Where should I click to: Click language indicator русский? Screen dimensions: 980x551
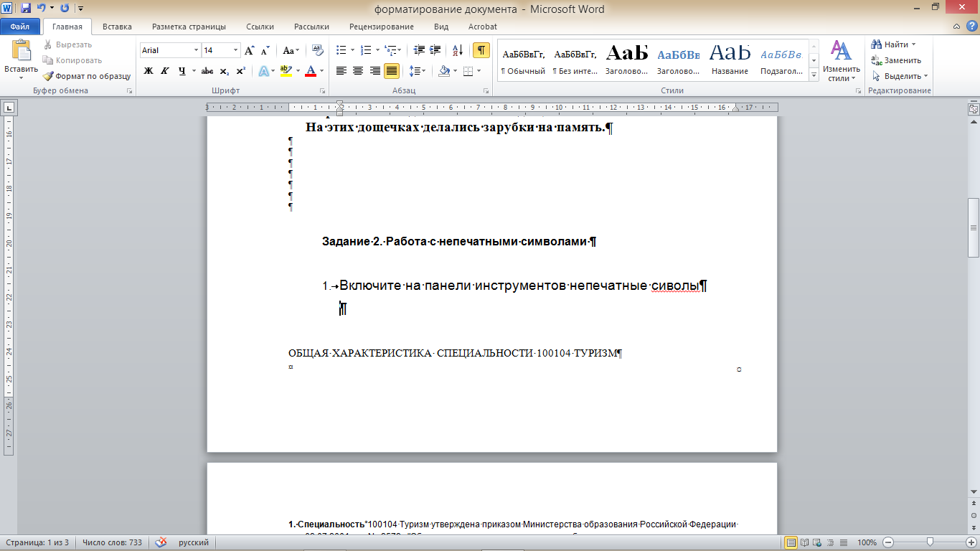coord(194,542)
